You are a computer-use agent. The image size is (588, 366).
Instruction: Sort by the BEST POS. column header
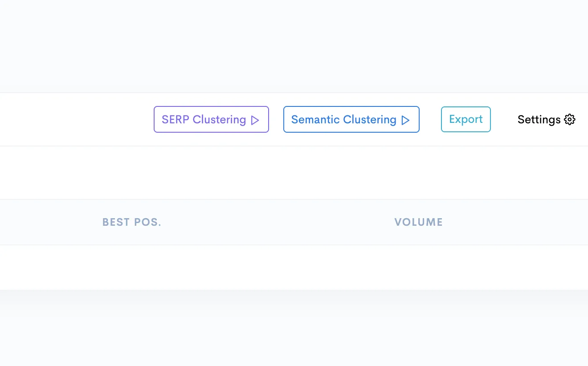point(132,222)
